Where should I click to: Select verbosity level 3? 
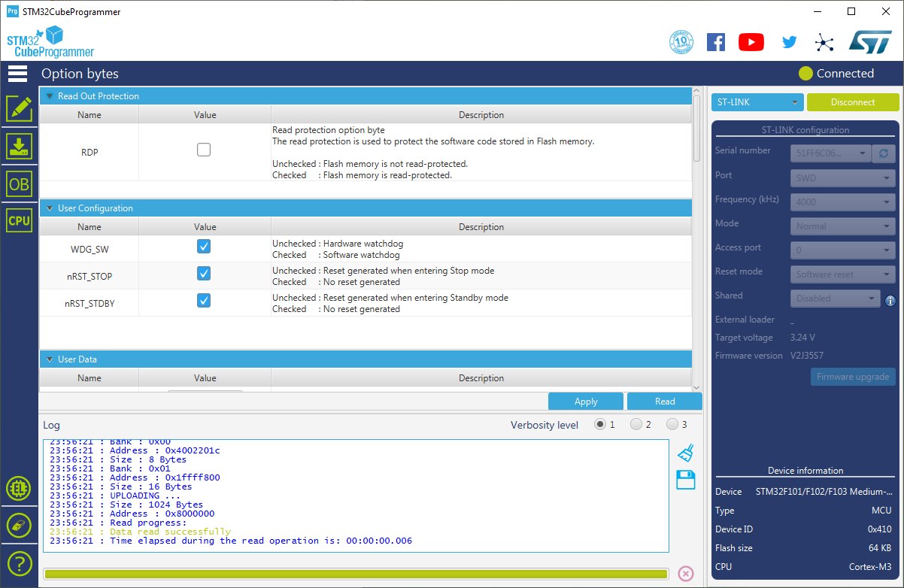point(672,424)
